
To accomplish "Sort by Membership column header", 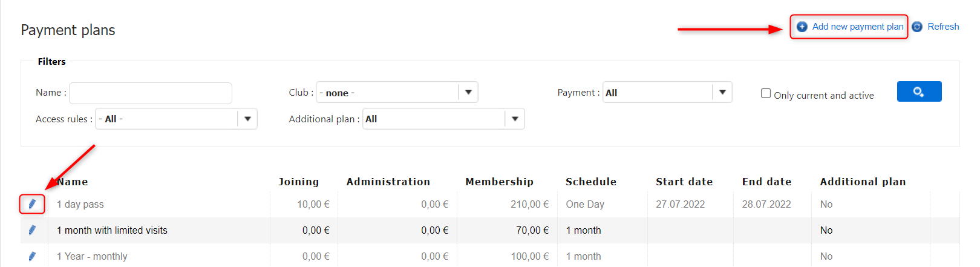I will pos(499,182).
